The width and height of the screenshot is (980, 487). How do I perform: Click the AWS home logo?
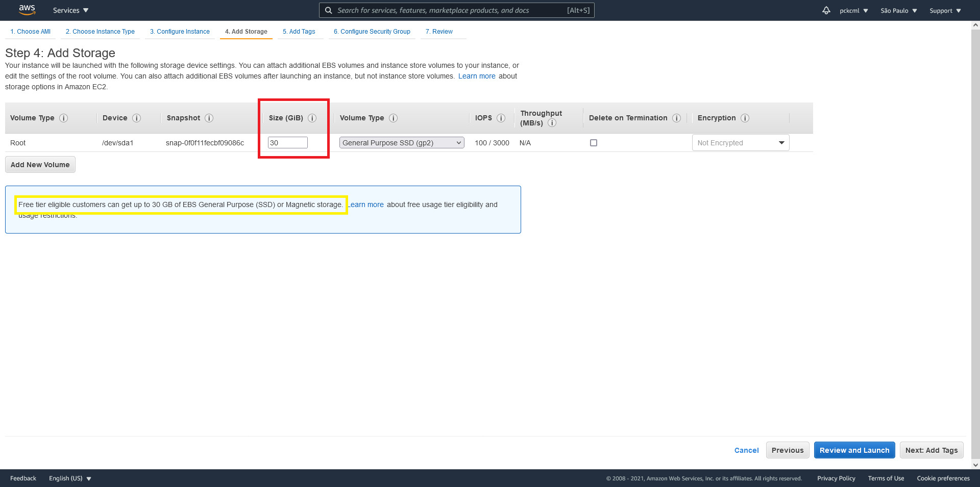27,10
